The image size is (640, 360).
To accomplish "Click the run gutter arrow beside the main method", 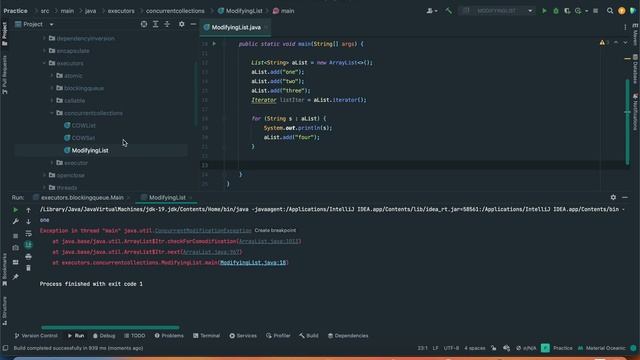I will [x=214, y=44].
